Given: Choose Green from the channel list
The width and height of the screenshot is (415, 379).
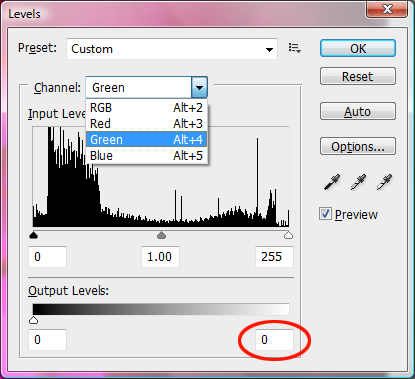Looking at the screenshot, I should [147, 140].
